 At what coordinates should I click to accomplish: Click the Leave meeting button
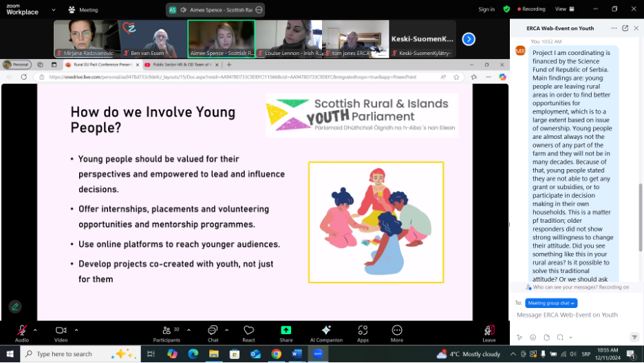click(489, 331)
